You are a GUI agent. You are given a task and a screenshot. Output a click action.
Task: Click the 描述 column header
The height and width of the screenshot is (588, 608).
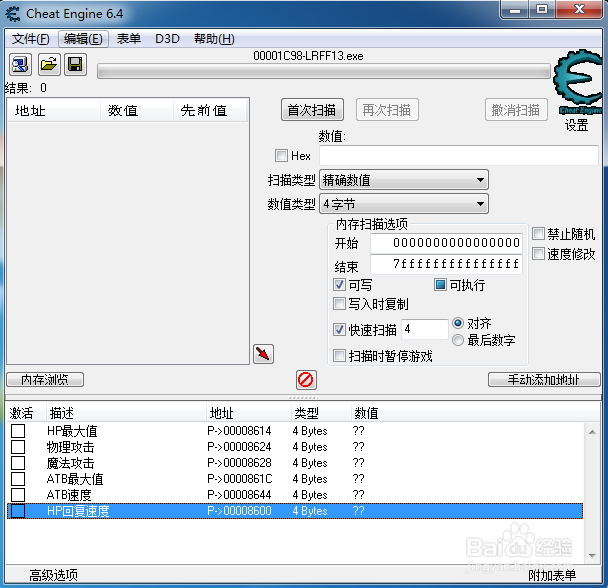[126, 413]
